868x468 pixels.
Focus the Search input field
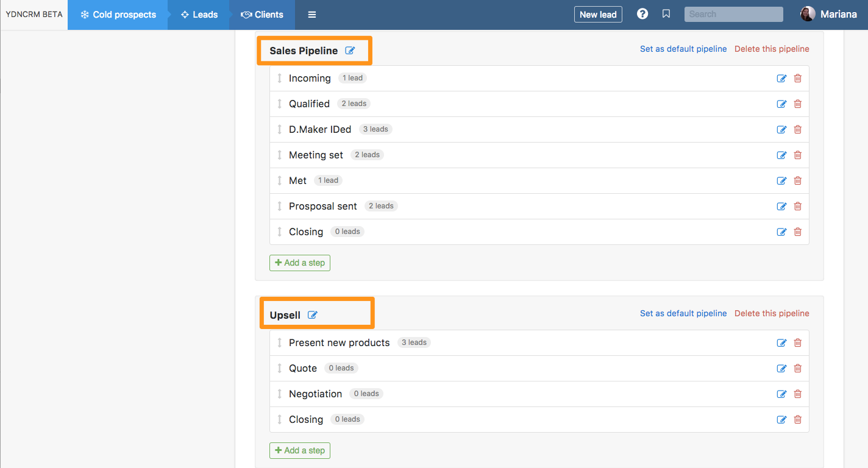tap(733, 14)
